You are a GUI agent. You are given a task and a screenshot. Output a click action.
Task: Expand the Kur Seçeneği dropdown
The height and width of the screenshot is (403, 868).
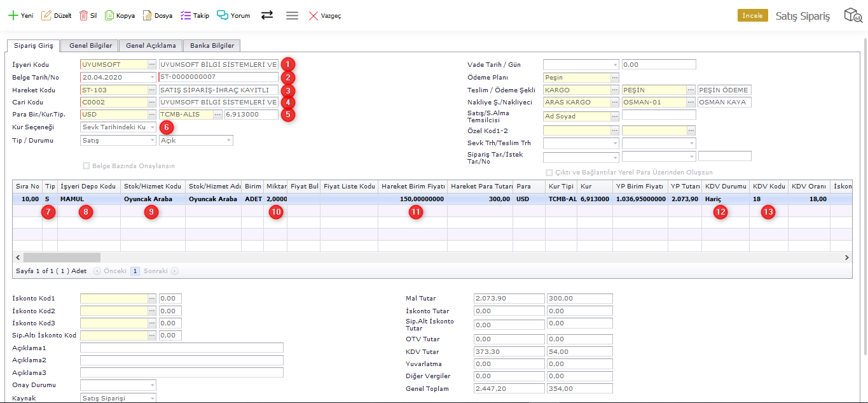pos(152,127)
